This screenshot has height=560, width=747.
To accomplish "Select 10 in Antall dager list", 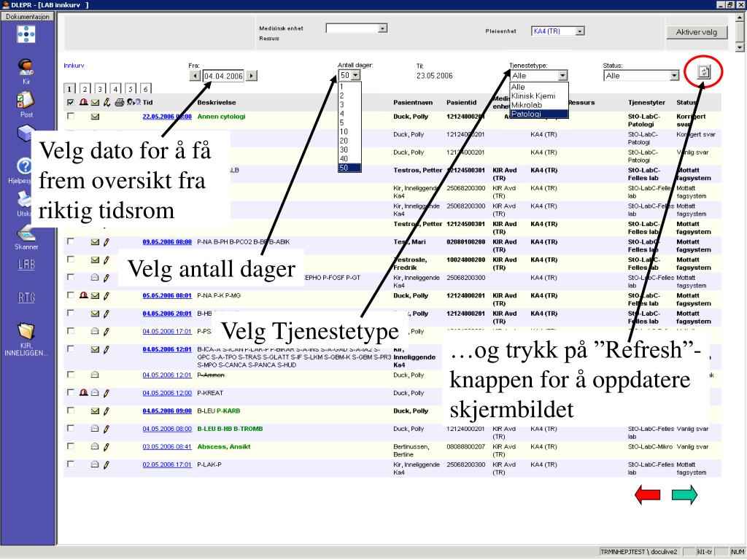I will pos(349,132).
